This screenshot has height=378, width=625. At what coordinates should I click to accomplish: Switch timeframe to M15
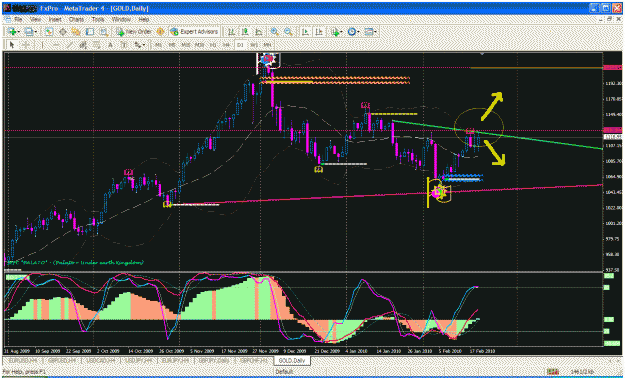(x=186, y=45)
